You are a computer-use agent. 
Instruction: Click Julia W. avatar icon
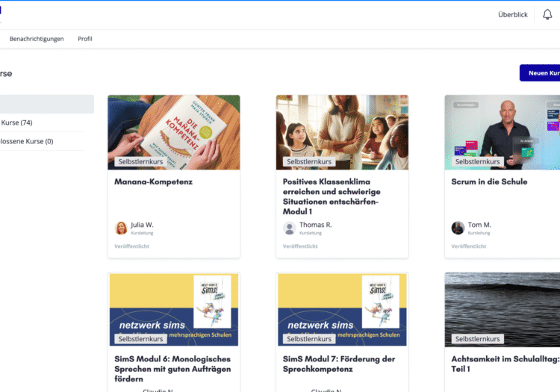coord(121,228)
